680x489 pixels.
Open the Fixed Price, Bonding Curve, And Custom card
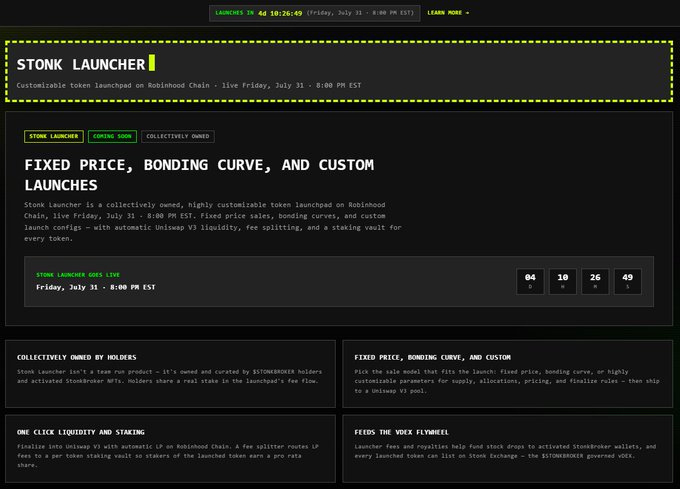click(x=508, y=374)
